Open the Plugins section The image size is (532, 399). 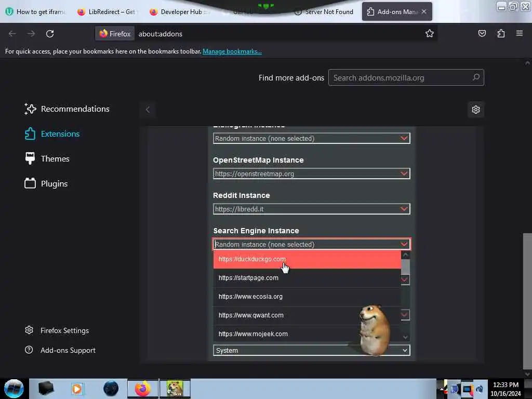tap(46, 183)
